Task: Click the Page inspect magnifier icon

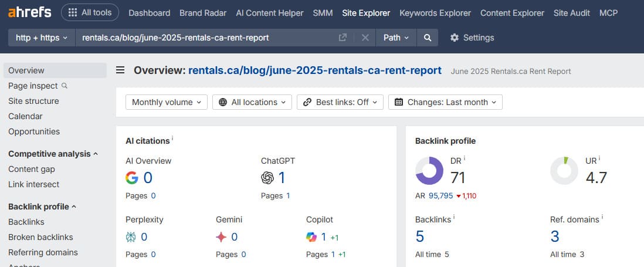Action: coord(64,86)
